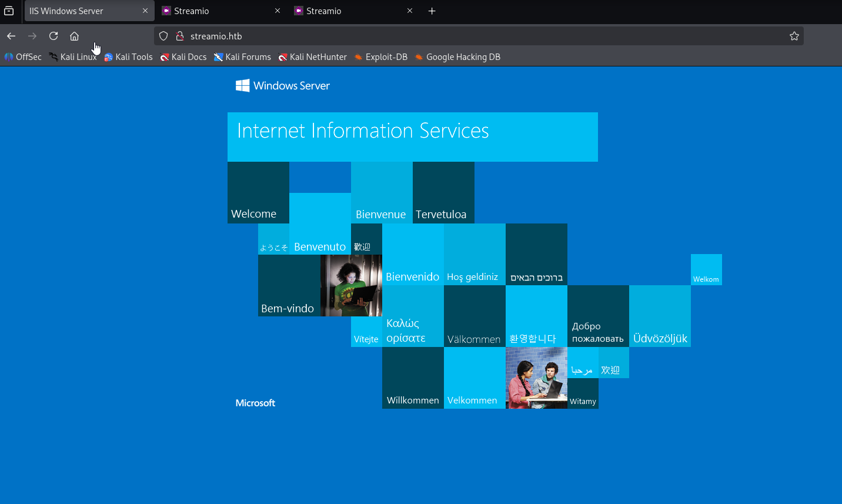Click the photo of two people at a laptop

point(536,378)
